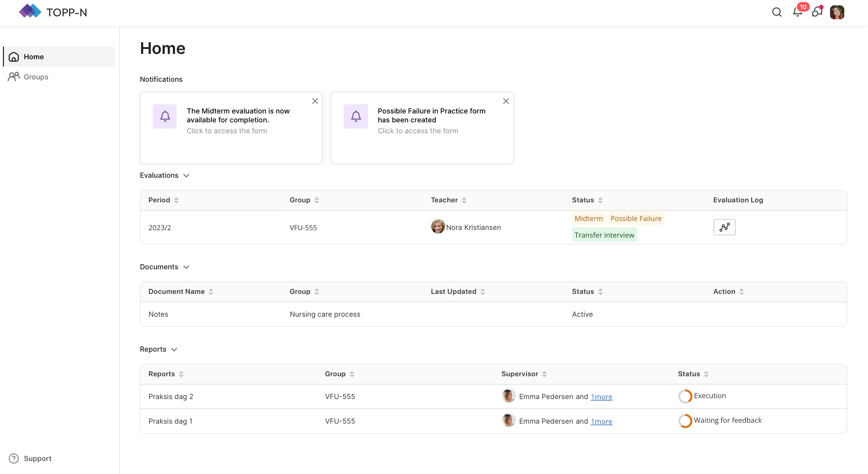868x474 pixels.
Task: Open the search icon in header
Action: coord(776,12)
